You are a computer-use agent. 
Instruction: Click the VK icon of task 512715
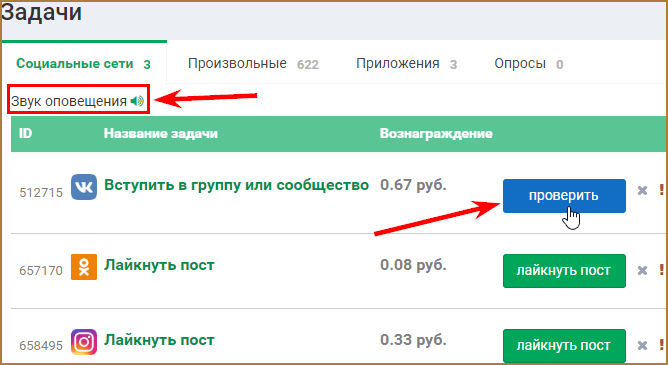pyautogui.click(x=84, y=187)
